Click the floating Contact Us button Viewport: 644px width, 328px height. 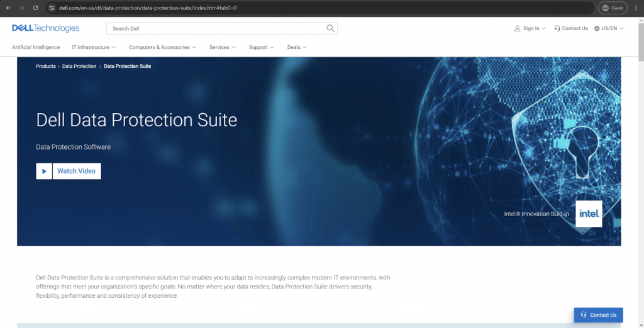click(x=599, y=315)
